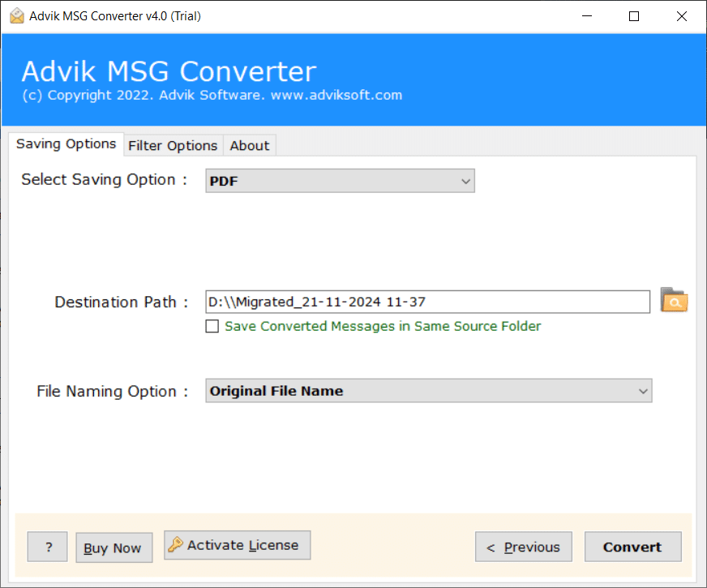Click the File Naming Option label
The image size is (707, 588).
112,391
